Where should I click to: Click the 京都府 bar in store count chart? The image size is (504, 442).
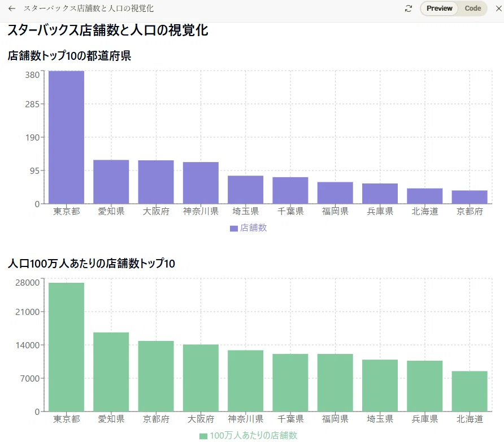(x=470, y=197)
